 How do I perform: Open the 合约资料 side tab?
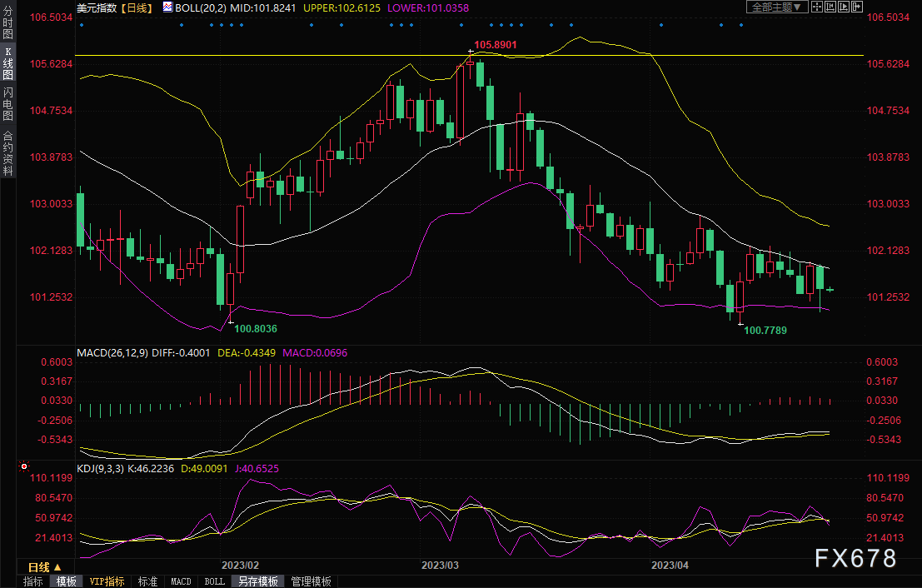pos(7,153)
